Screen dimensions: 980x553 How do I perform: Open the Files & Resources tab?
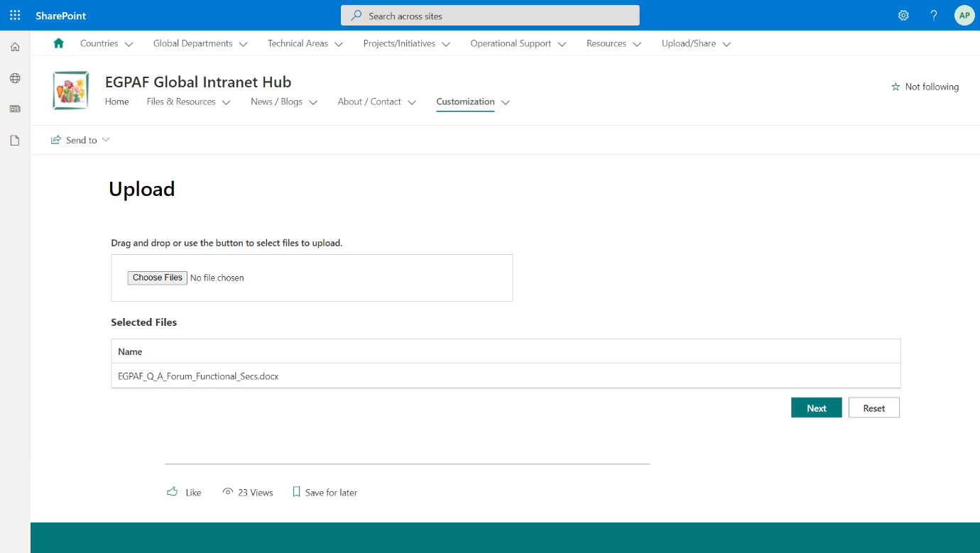click(x=181, y=102)
